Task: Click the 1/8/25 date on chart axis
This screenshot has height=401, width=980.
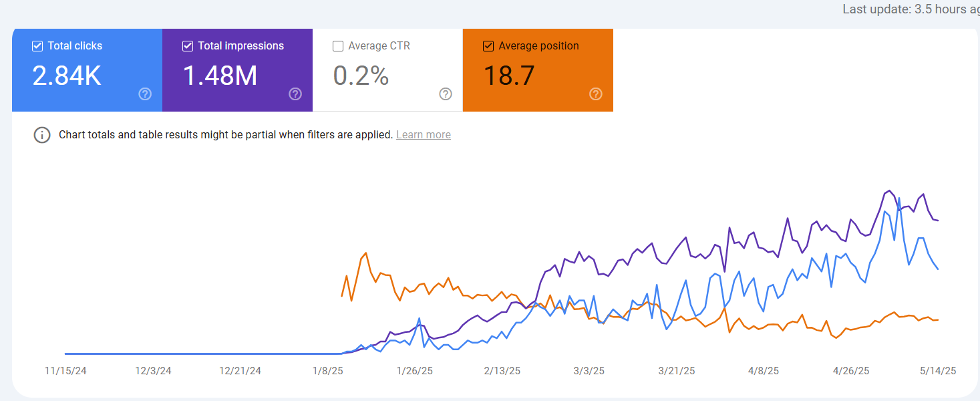Action: coord(328,371)
